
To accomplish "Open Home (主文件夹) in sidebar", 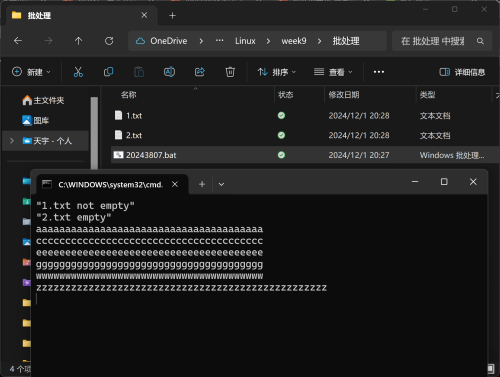I will click(43, 100).
